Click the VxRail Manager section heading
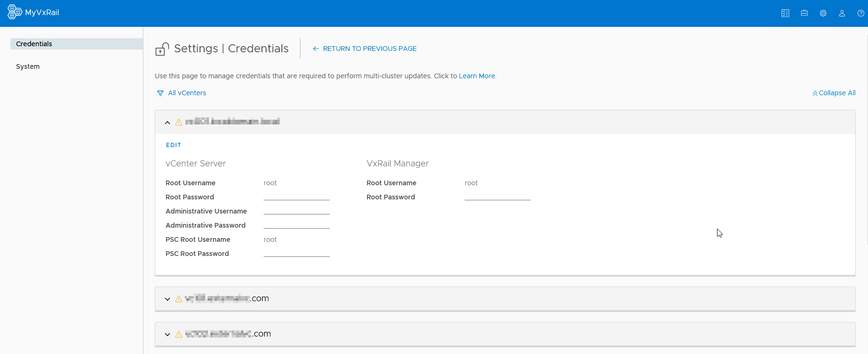Screen dimensions: 868x354 pyautogui.click(x=398, y=164)
